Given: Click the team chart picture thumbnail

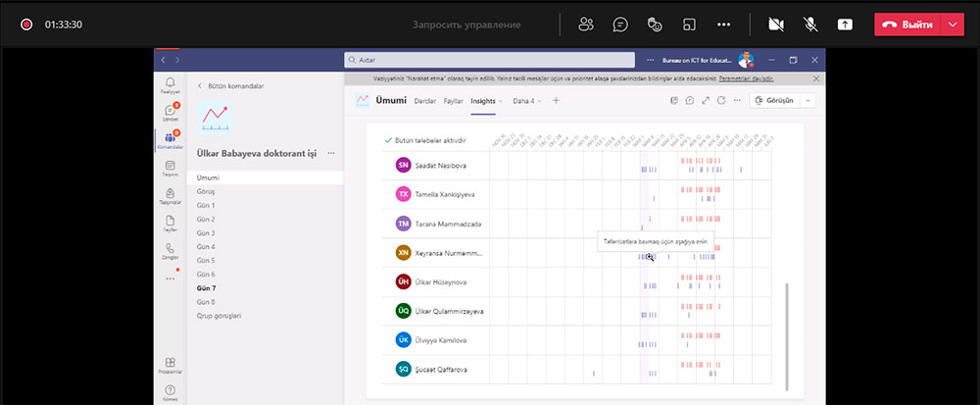Looking at the screenshot, I should point(215,118).
